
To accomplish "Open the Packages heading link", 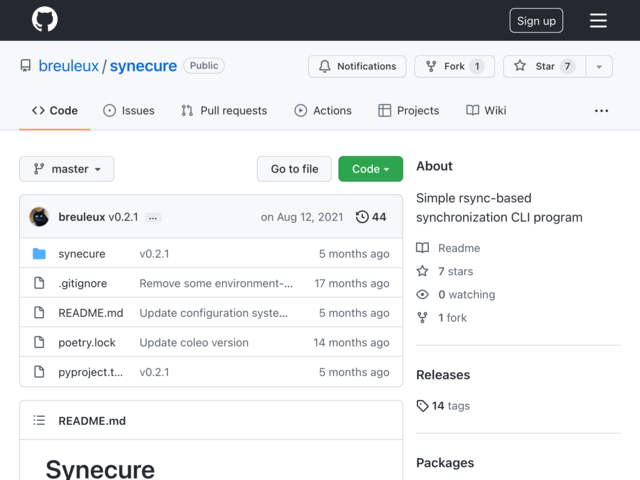I will [x=445, y=463].
